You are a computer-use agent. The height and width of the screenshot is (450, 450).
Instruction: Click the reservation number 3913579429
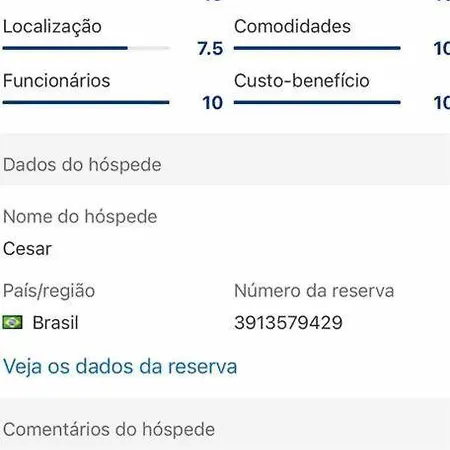tap(288, 323)
